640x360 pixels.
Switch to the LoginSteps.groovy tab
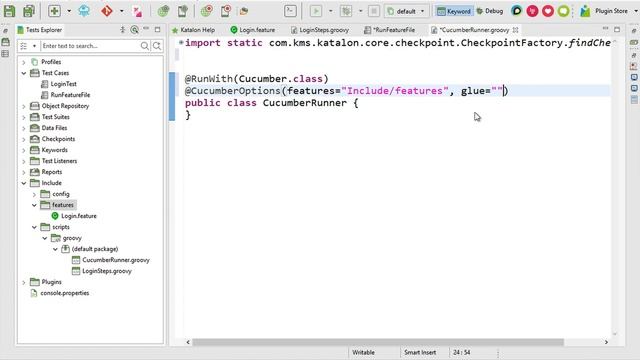[x=320, y=30]
